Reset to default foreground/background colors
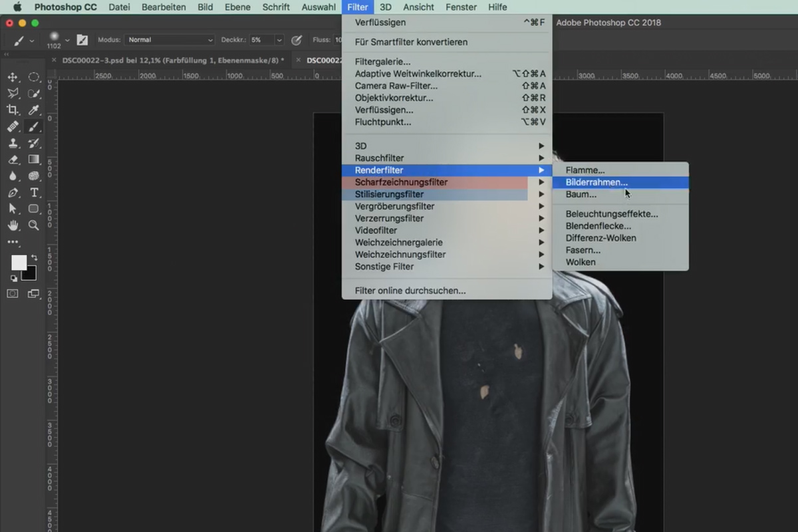The height and width of the screenshot is (532, 798). pos(13,279)
